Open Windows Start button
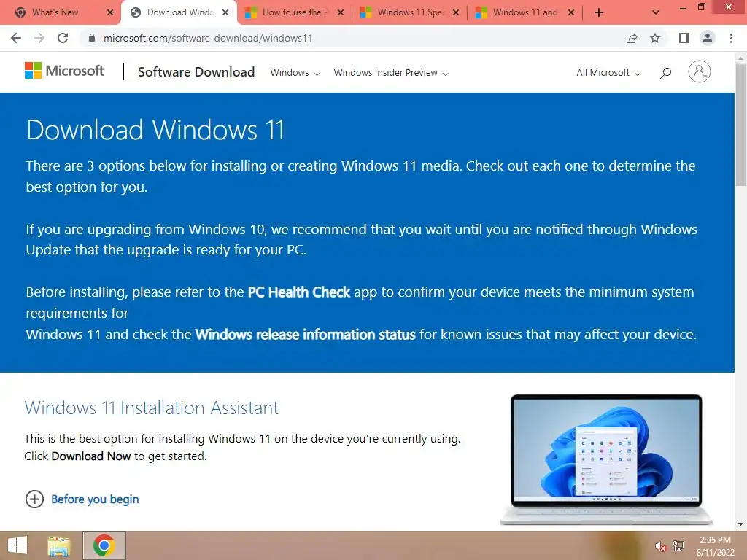 18,545
